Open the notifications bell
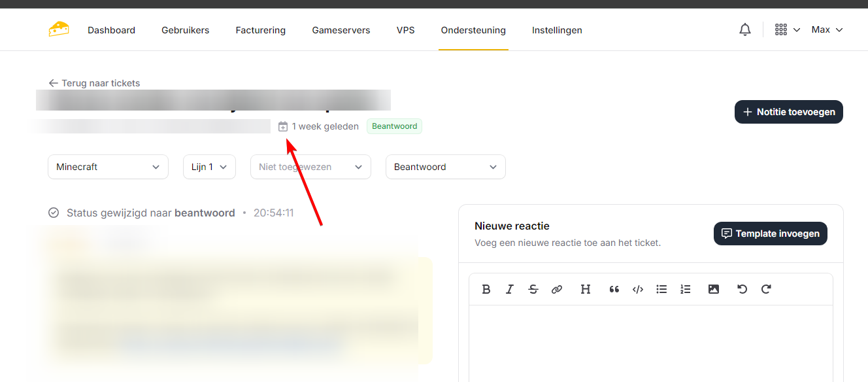 (x=745, y=30)
